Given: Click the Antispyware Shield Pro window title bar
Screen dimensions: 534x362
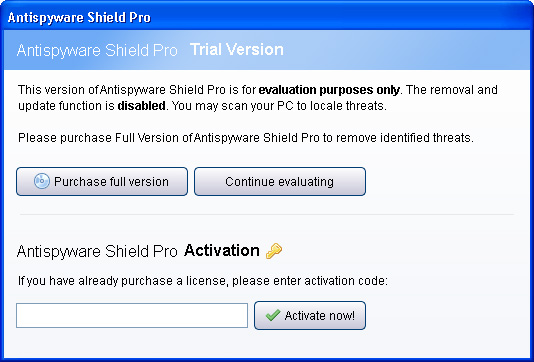Looking at the screenshot, I should (267, 17).
